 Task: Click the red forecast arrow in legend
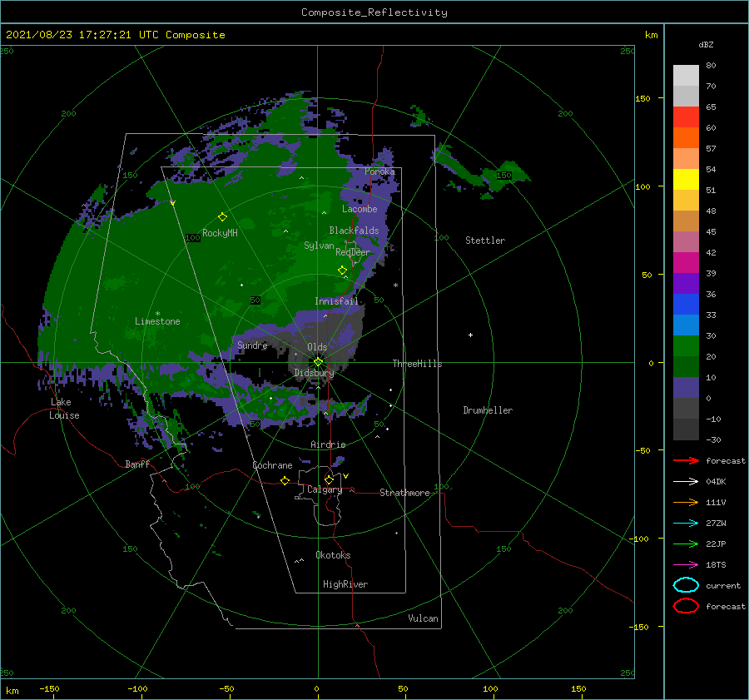[x=686, y=460]
